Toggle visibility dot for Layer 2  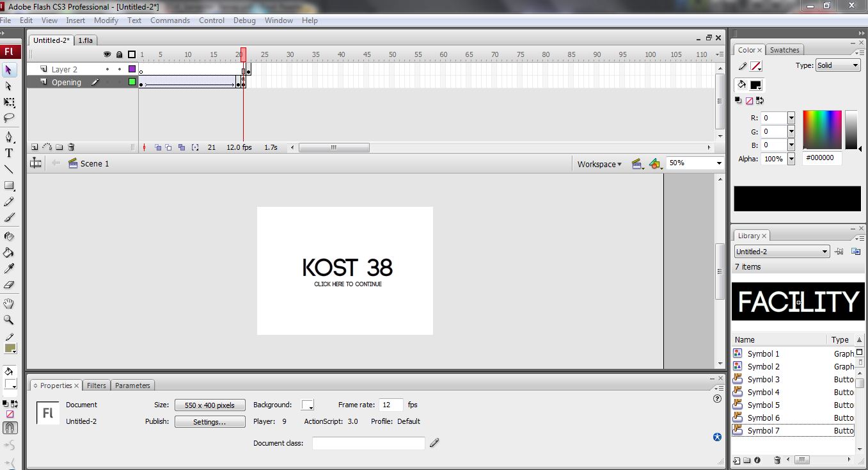(107, 69)
